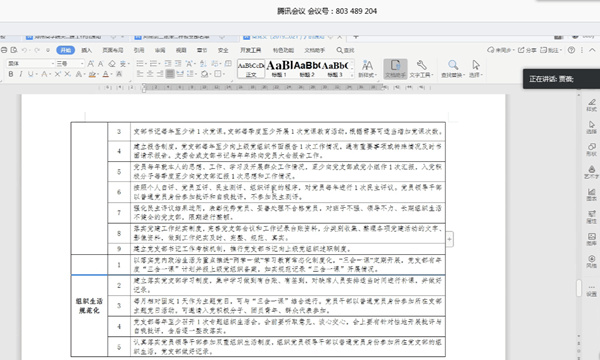The image size is (600, 360).
Task: Click the 批注 comment button
Action: 551,50
